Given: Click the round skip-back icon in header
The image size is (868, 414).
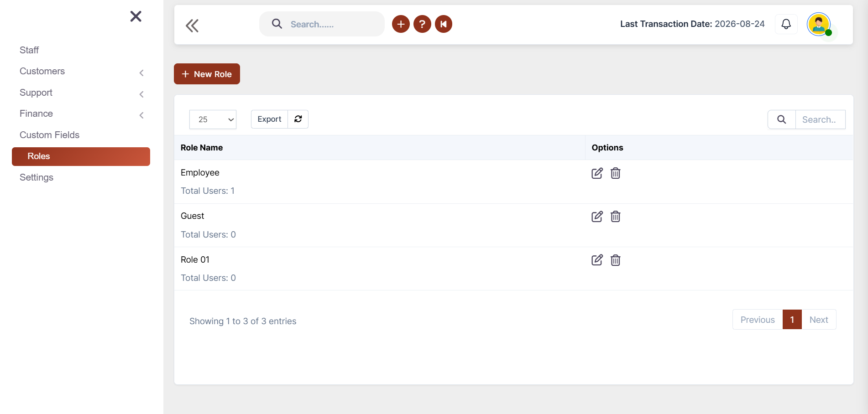Looking at the screenshot, I should [444, 24].
